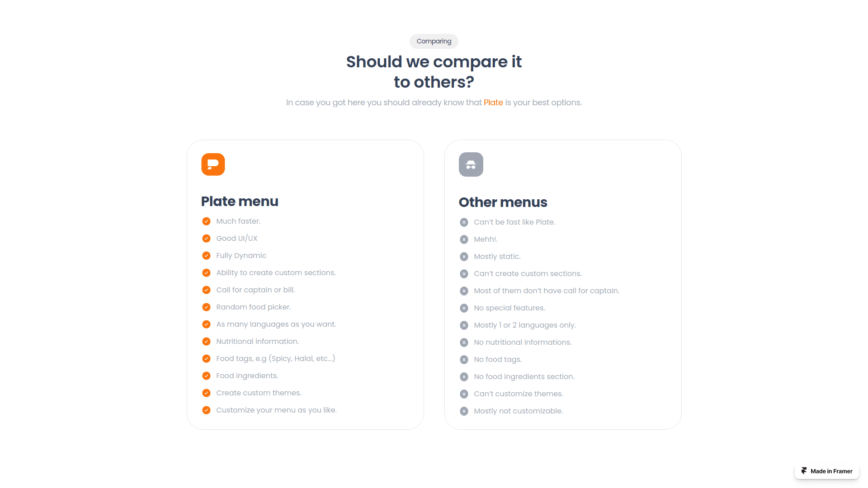The width and height of the screenshot is (868, 488).
Task: Click the orange Plate logo icon
Action: click(x=213, y=164)
